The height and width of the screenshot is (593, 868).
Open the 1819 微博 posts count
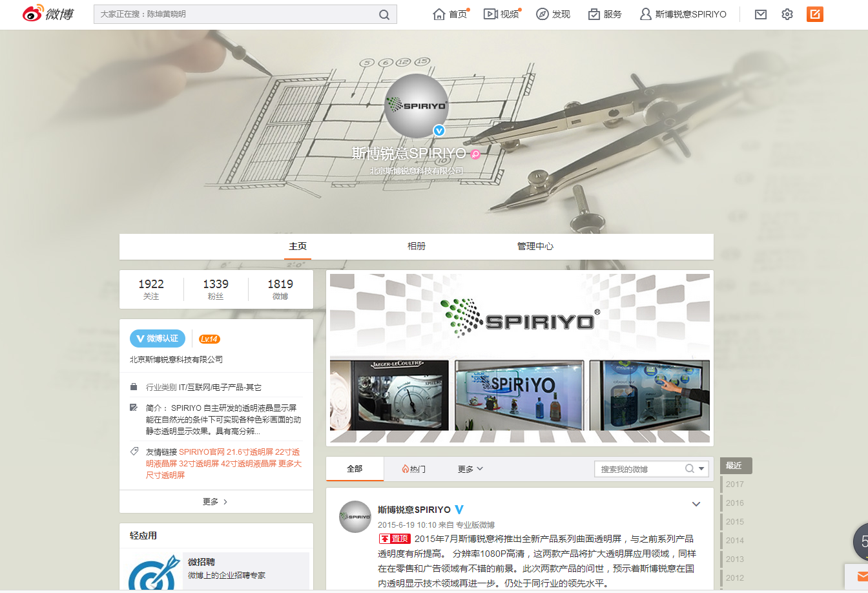280,289
